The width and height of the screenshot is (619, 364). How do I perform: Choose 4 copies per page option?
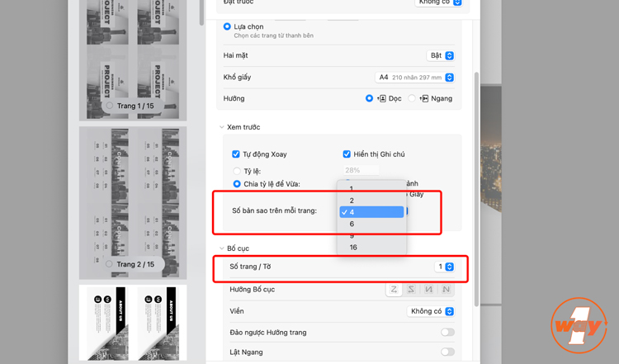pos(371,212)
